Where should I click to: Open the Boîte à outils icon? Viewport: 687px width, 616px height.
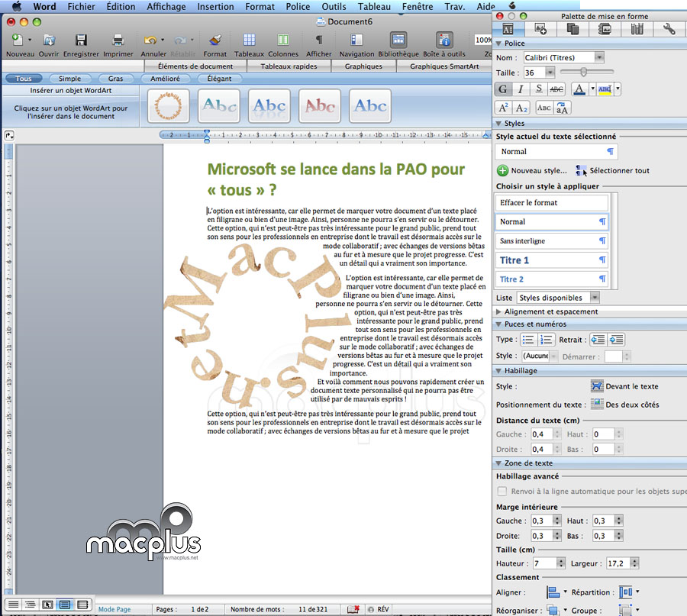pyautogui.click(x=444, y=40)
